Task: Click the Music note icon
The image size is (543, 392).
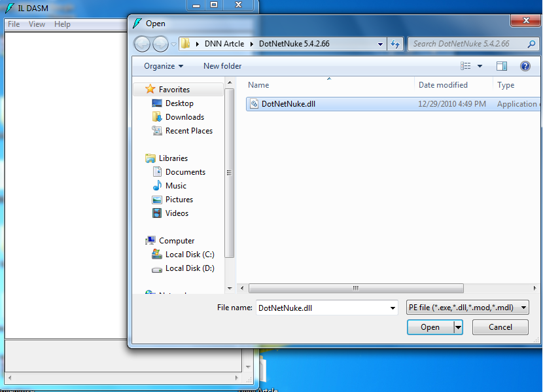Action: (157, 185)
